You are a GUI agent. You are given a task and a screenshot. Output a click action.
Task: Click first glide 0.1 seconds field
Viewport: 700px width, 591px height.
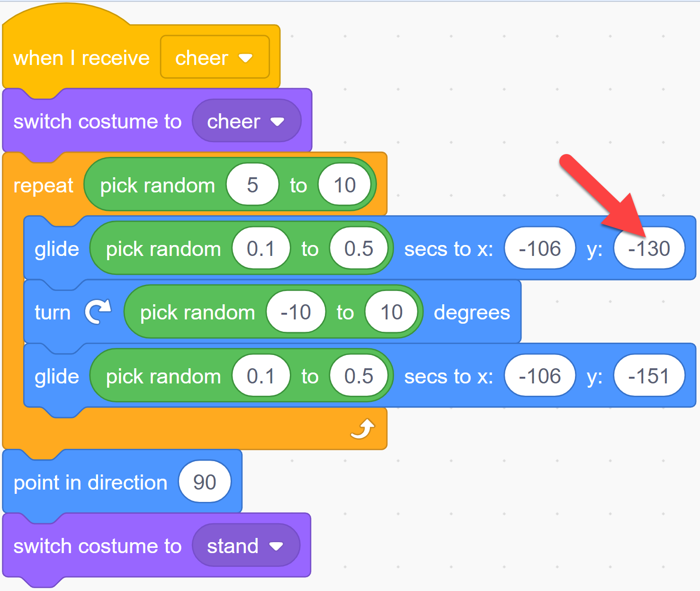tap(260, 248)
